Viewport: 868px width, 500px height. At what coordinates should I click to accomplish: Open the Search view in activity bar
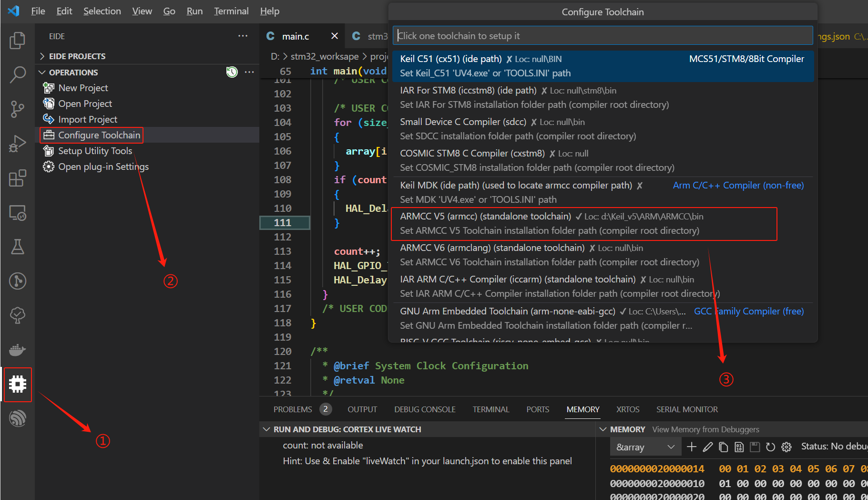(18, 75)
